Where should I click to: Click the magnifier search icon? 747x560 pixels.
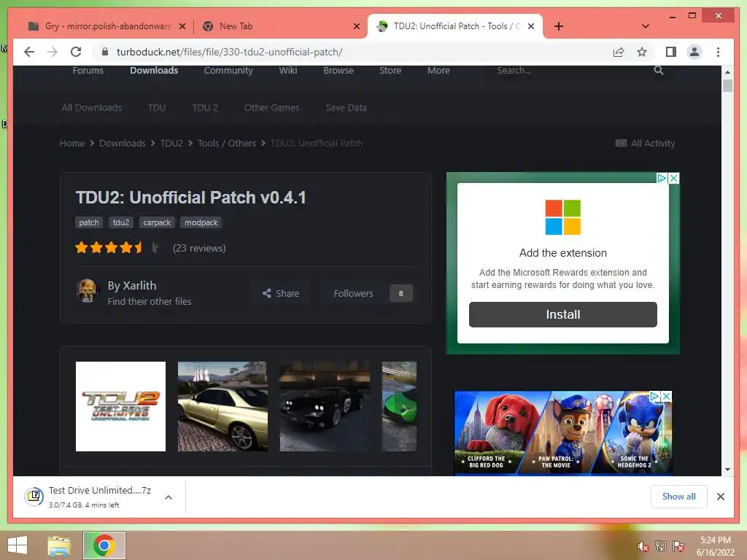(x=659, y=71)
